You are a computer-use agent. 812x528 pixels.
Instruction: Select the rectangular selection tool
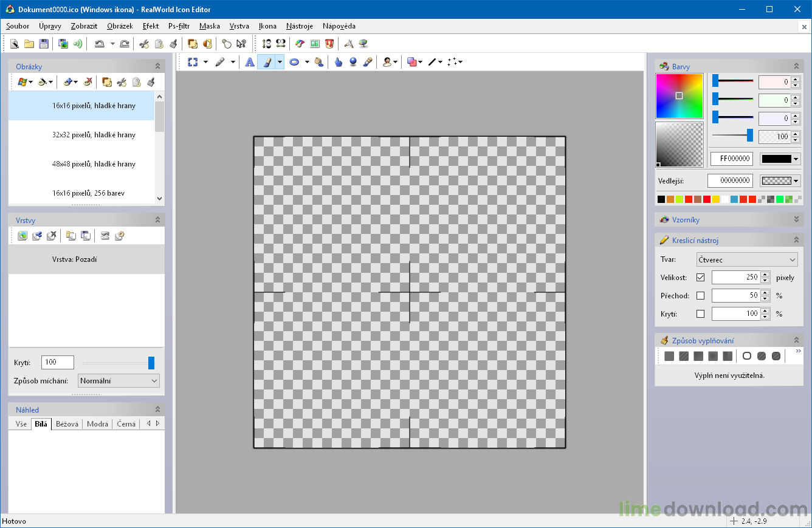point(193,62)
